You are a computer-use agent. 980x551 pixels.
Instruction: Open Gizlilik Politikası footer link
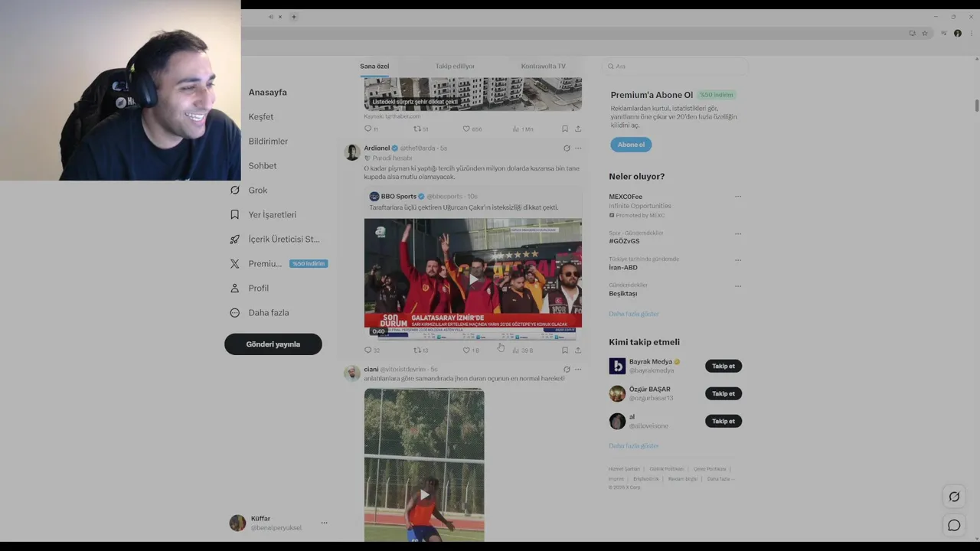[x=667, y=468]
